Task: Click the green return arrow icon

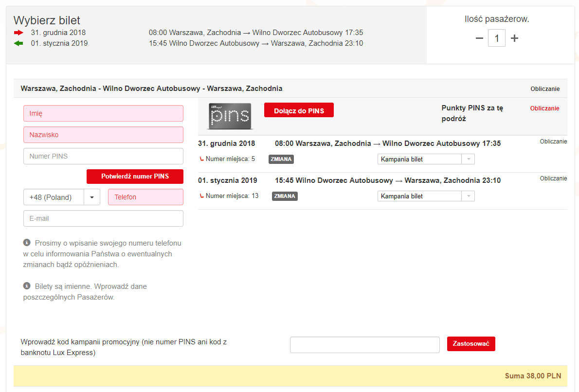Action: tap(18, 43)
